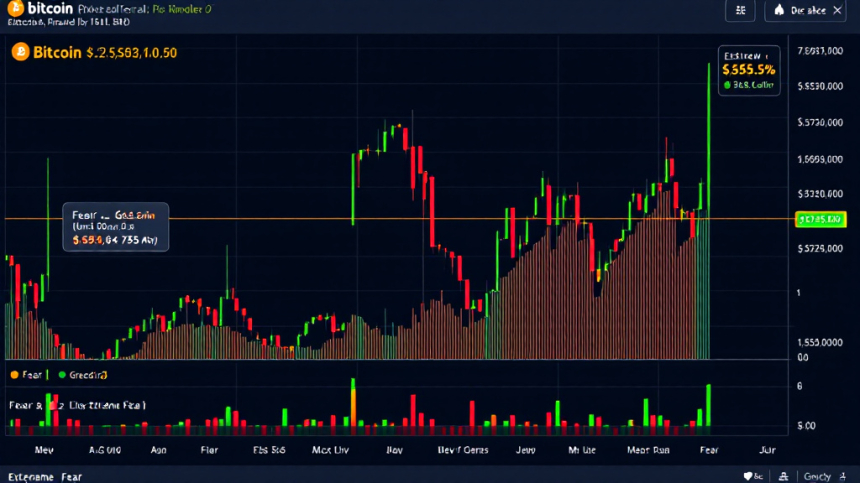Click "Exteeme Fear" in the status bar
Image resolution: width=860 pixels, height=483 pixels.
click(45, 477)
